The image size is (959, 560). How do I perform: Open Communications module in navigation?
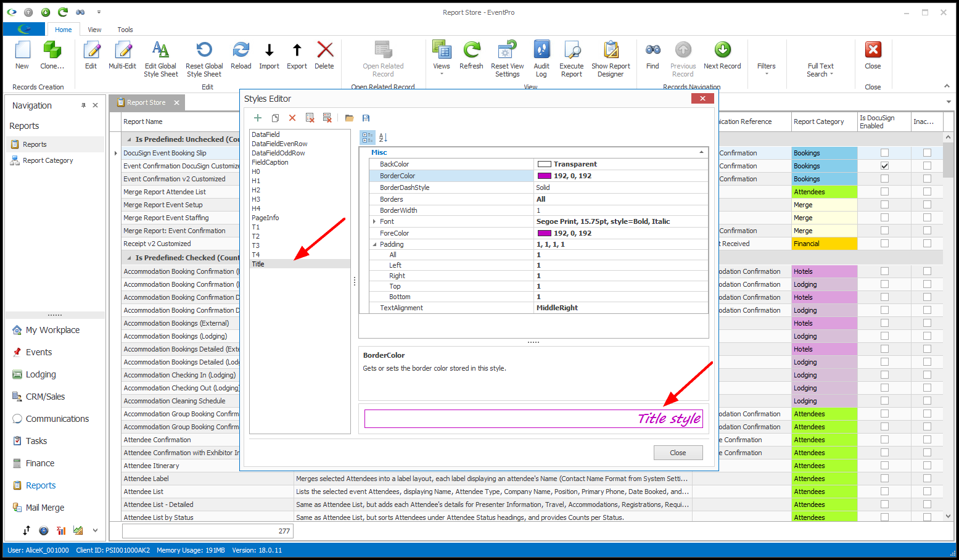[57, 419]
